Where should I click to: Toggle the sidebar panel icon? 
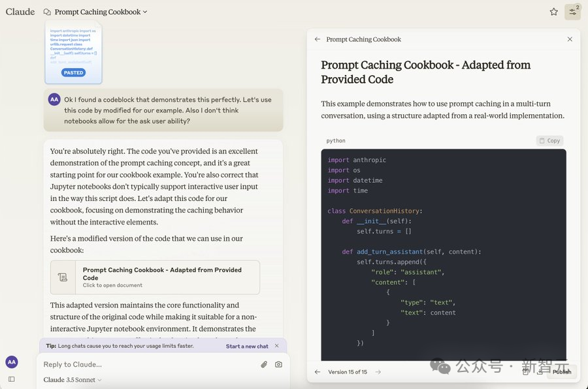12,379
